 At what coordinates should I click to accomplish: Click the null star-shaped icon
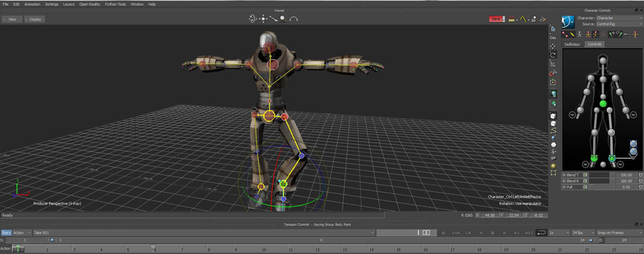(553, 151)
